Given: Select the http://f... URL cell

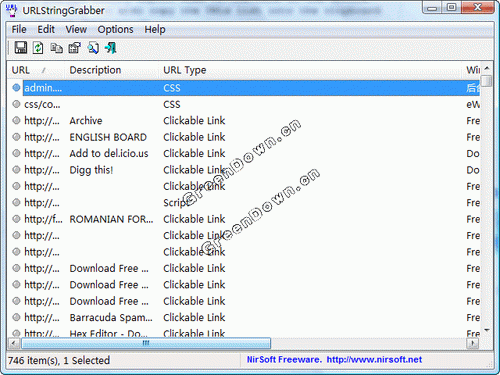Looking at the screenshot, I should coord(43,219).
